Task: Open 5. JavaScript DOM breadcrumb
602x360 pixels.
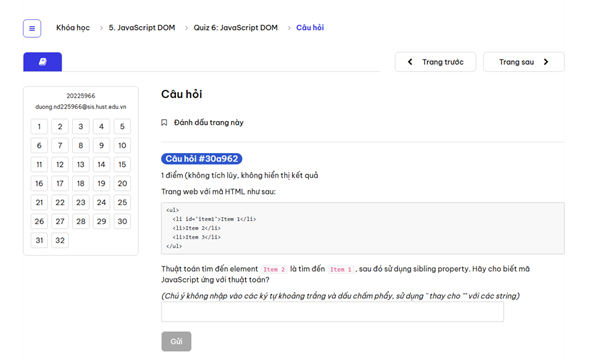Action: click(142, 28)
